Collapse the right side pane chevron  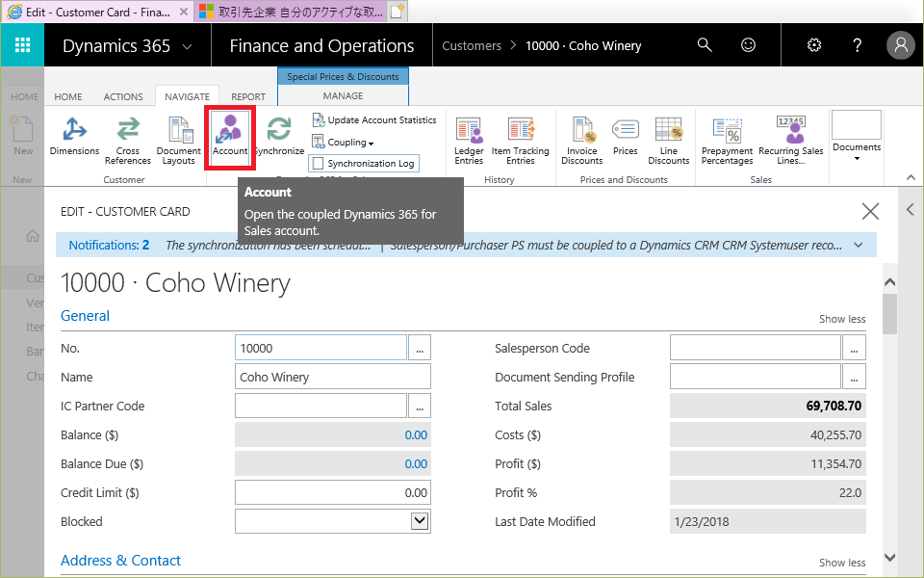click(x=911, y=209)
